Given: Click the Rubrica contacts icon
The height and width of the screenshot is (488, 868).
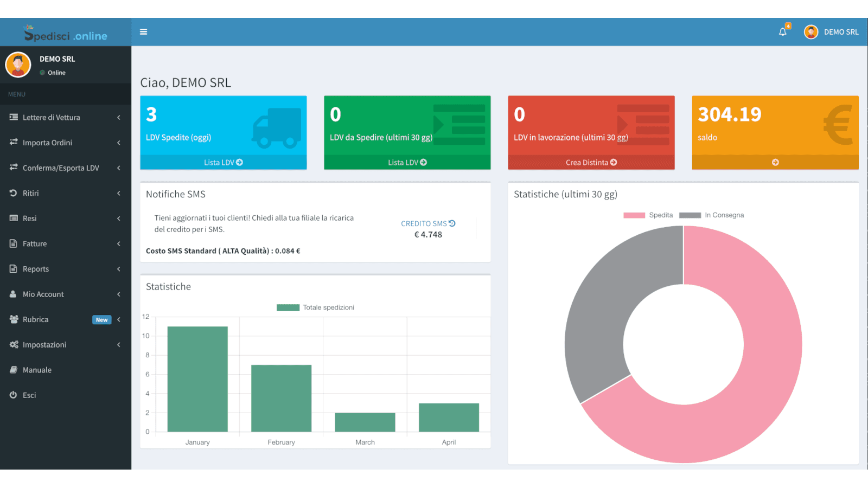Looking at the screenshot, I should (13, 319).
